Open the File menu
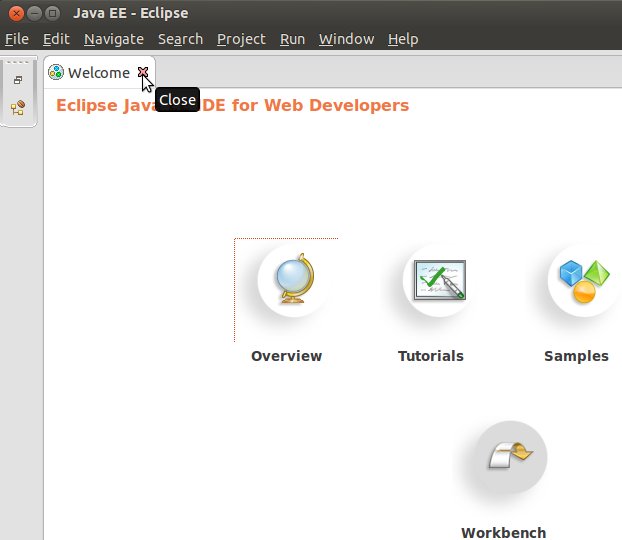 point(17,39)
